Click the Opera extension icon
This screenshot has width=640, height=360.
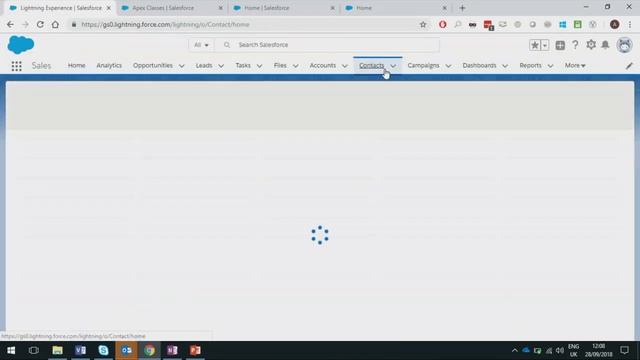point(442,24)
